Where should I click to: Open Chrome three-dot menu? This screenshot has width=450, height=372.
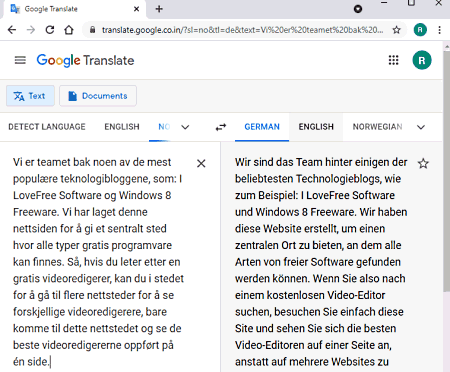coord(440,30)
